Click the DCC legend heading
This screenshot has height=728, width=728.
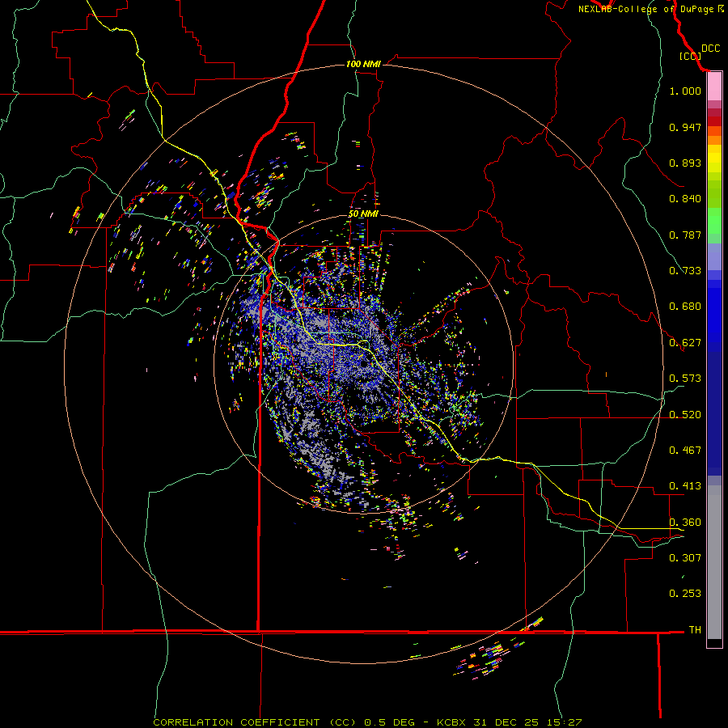tap(710, 49)
